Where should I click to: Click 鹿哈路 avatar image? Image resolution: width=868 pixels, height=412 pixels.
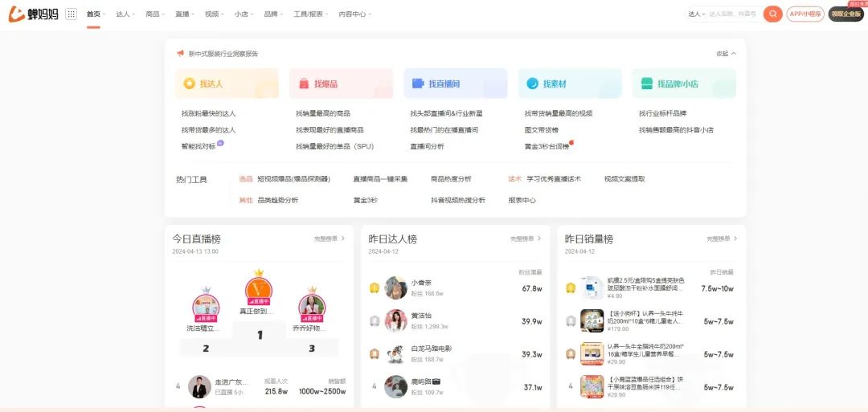(395, 386)
